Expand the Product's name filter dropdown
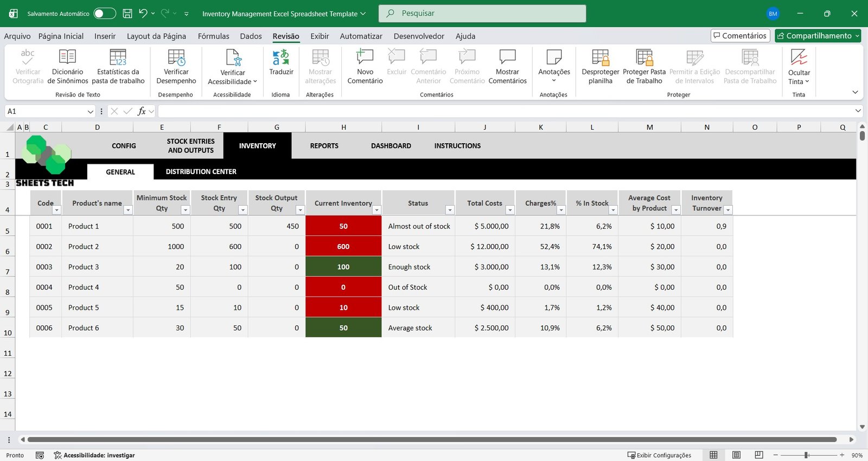The width and height of the screenshot is (868, 461). coord(128,210)
